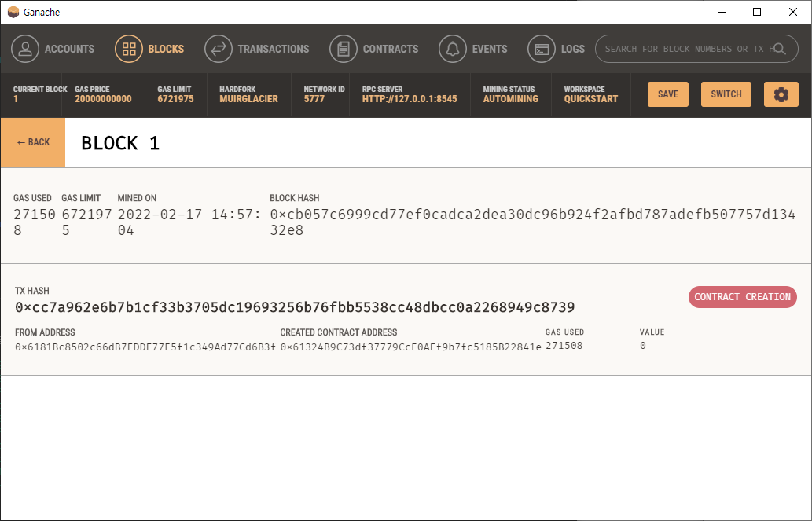Click gas price value 20000000000
The height and width of the screenshot is (521, 812).
[x=103, y=99]
